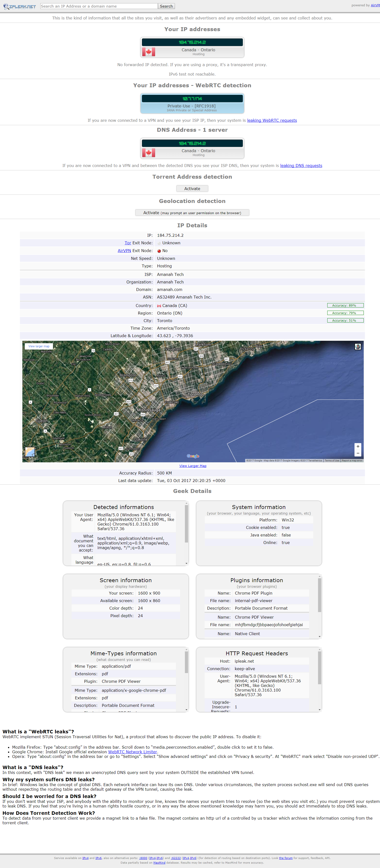
Task: Click down arrow of HTTP Request Headers scrollbar
Action: 320,710
